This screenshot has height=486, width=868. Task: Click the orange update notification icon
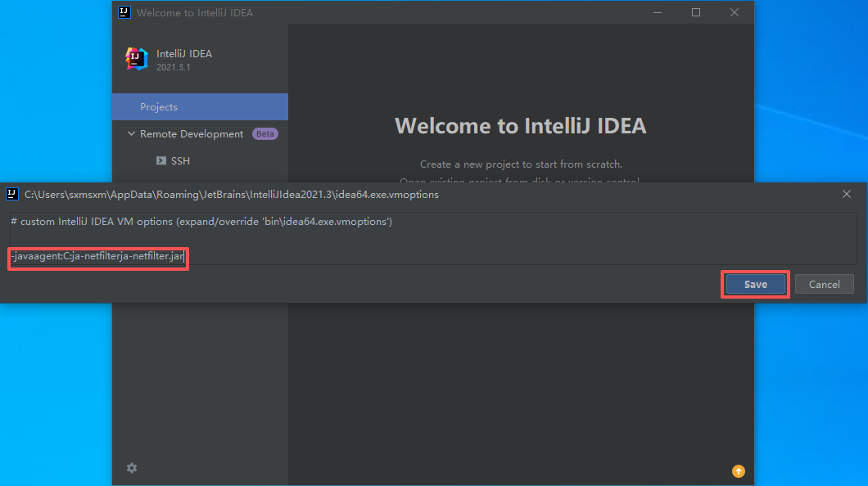coord(739,471)
